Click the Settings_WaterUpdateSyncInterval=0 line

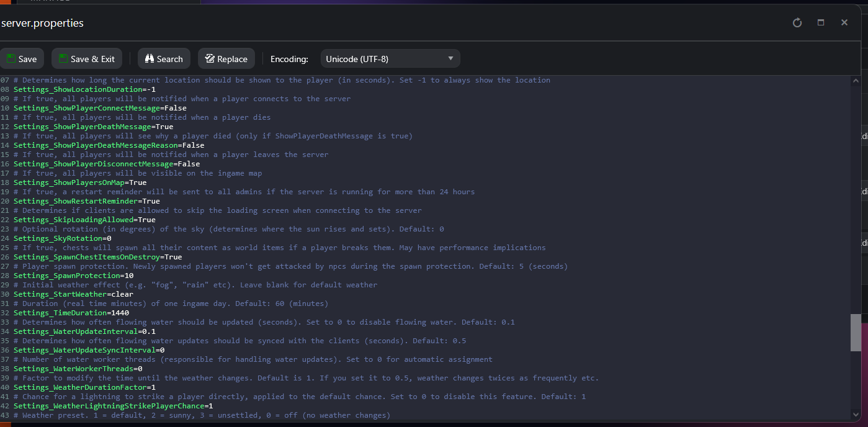tap(89, 350)
